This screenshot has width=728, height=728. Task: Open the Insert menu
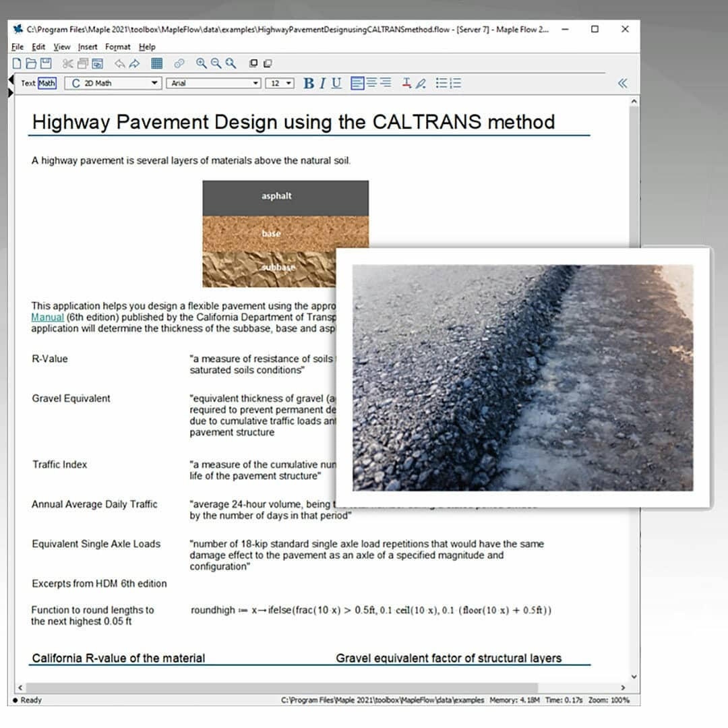click(87, 47)
